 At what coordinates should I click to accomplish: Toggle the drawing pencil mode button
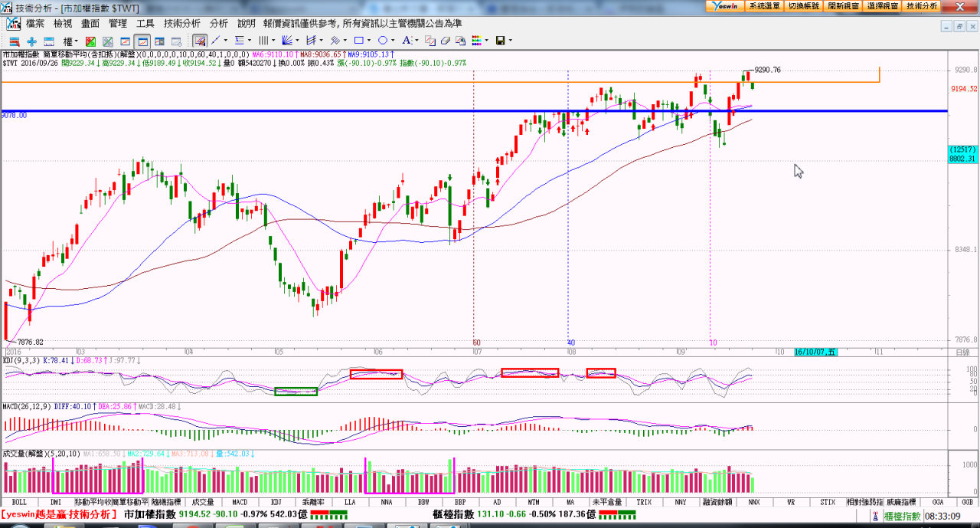[x=199, y=41]
